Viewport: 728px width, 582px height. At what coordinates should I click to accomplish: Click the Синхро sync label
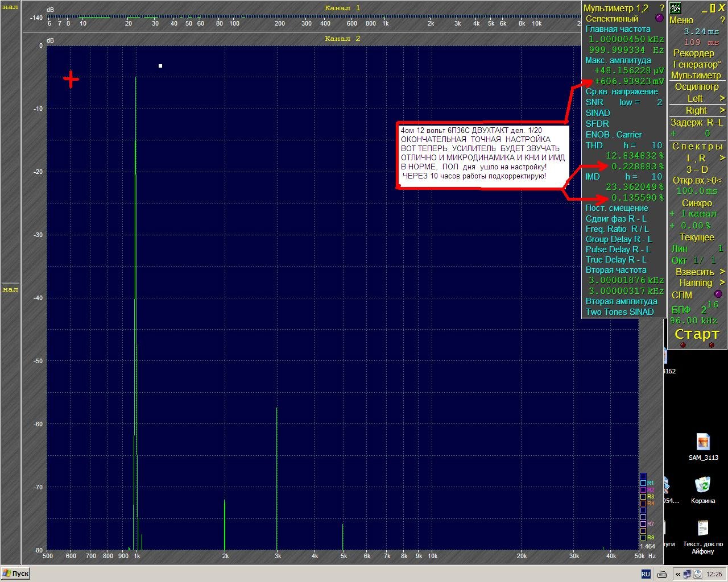pyautogui.click(x=697, y=203)
